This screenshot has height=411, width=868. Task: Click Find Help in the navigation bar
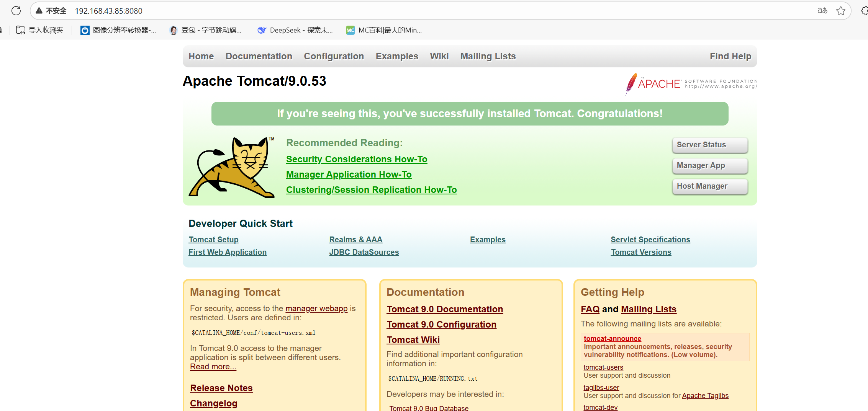click(x=730, y=56)
